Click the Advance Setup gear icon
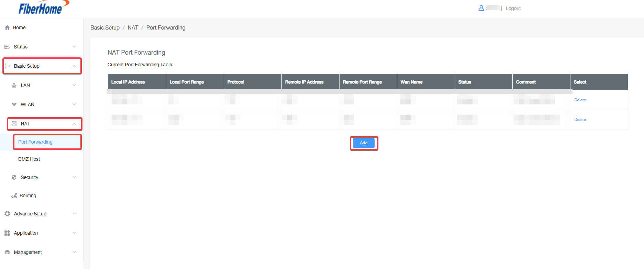 pyautogui.click(x=7, y=214)
